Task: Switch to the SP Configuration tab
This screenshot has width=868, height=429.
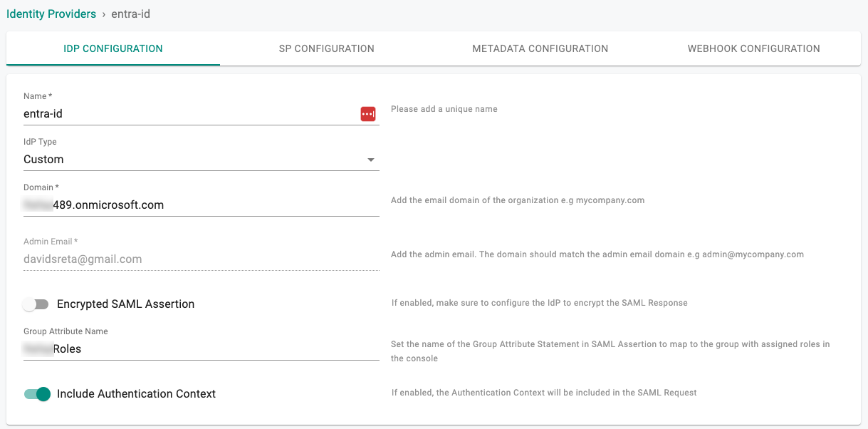Action: pos(327,48)
